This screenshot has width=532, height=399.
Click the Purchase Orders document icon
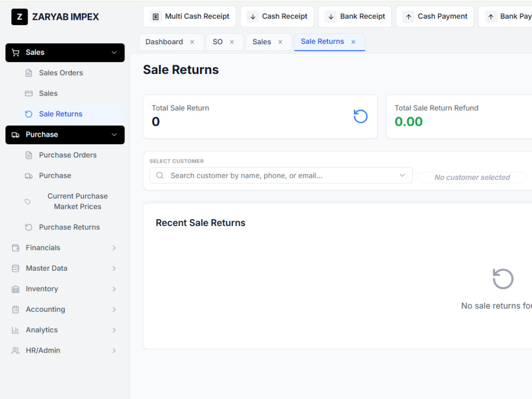click(x=29, y=155)
